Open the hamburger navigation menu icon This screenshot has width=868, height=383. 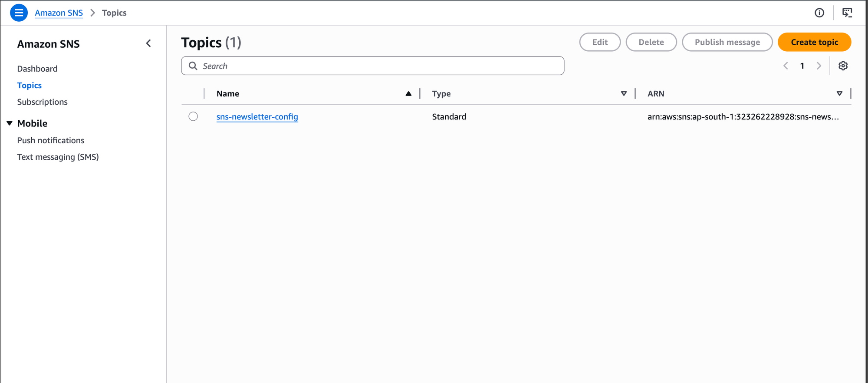pos(19,13)
